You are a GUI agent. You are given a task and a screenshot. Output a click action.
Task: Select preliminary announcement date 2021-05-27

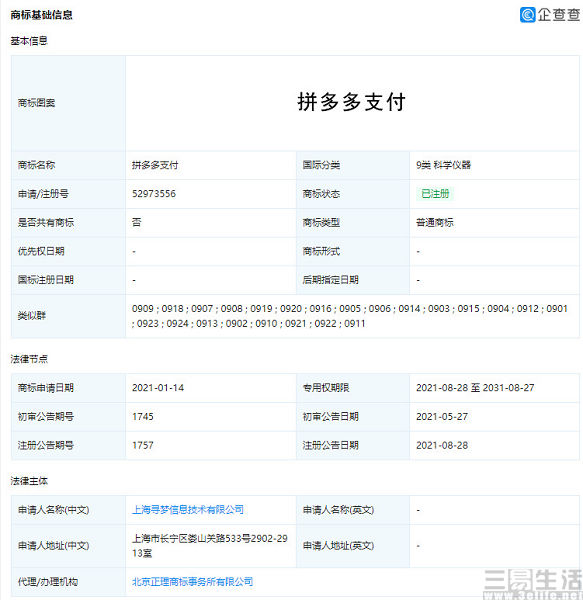pos(442,416)
